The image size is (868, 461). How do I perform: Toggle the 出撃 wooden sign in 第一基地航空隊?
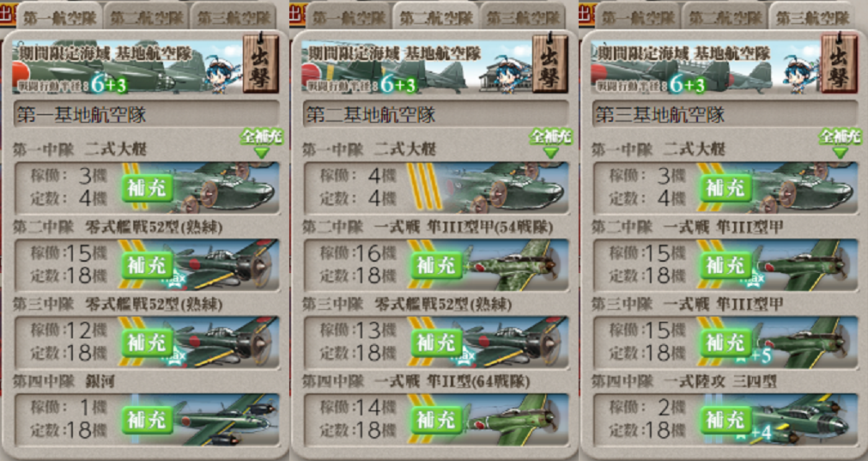click(x=260, y=62)
